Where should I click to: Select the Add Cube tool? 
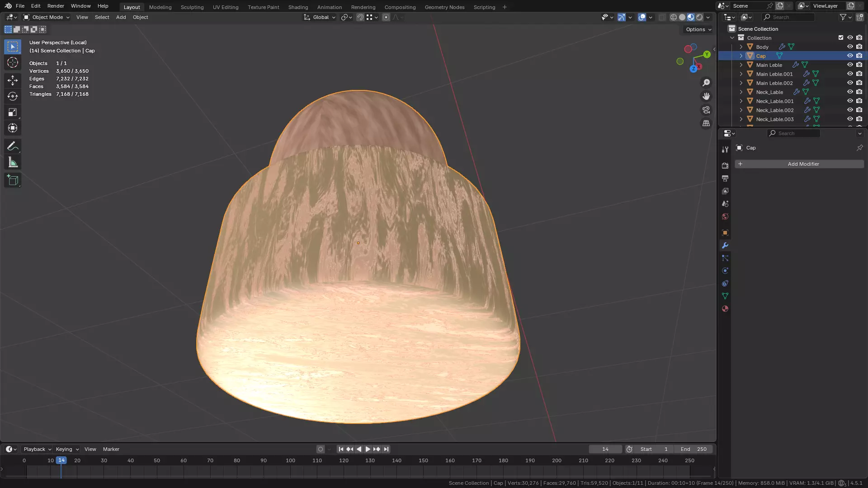(x=13, y=180)
